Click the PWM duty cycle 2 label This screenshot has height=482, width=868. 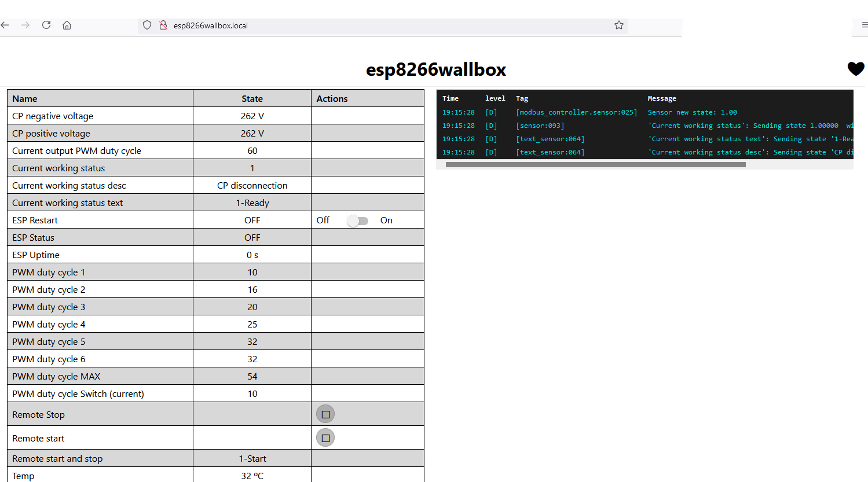point(49,289)
